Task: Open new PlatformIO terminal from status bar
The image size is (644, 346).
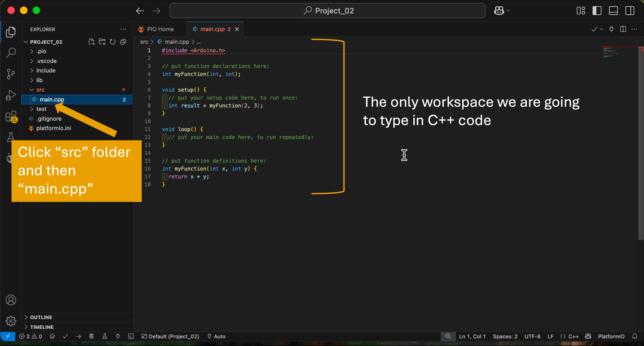Action: coord(131,336)
